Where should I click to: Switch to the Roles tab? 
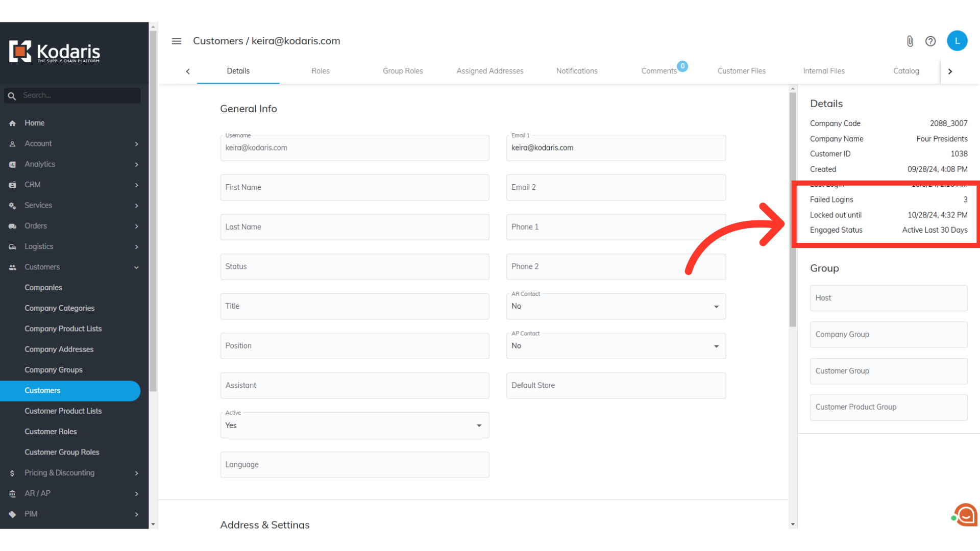pos(320,71)
